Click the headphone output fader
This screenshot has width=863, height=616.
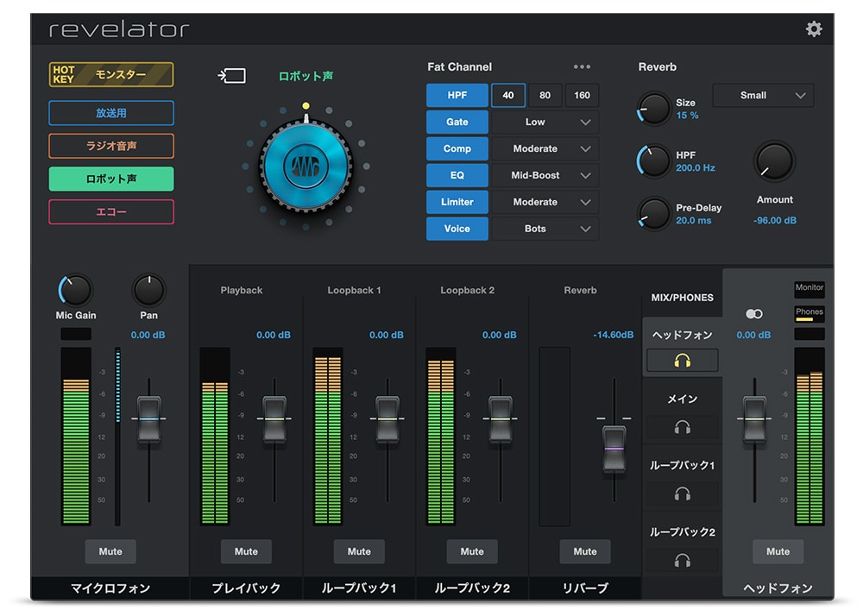tap(754, 419)
